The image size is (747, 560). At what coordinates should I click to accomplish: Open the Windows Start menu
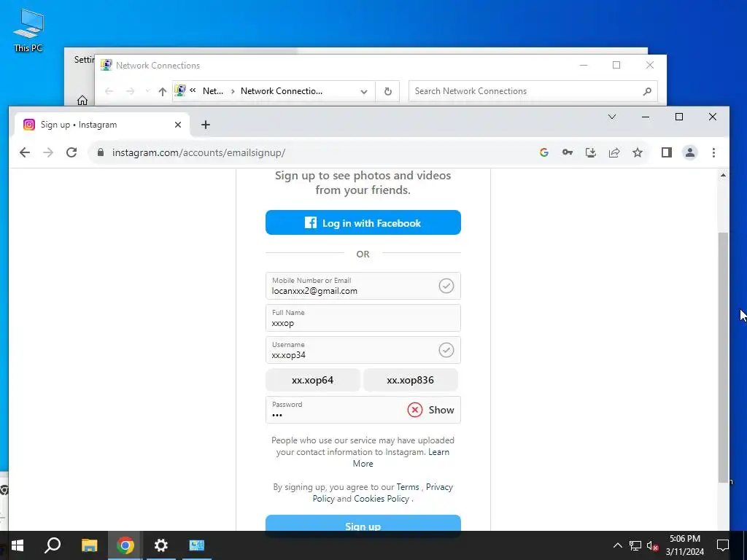click(x=18, y=545)
